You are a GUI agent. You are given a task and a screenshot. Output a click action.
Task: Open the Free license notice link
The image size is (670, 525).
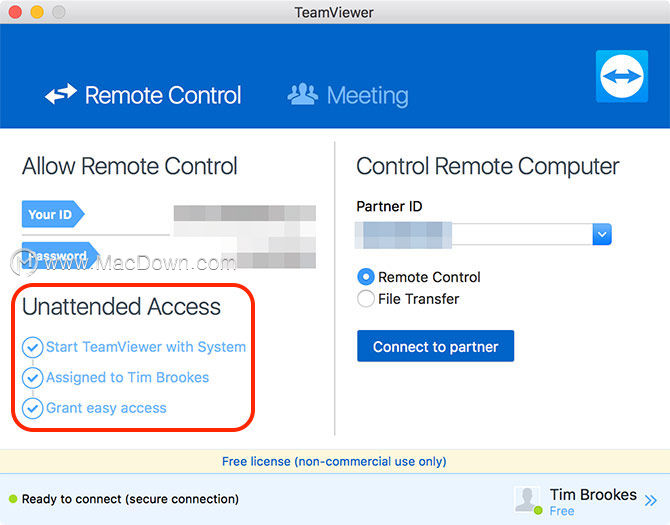click(x=334, y=461)
